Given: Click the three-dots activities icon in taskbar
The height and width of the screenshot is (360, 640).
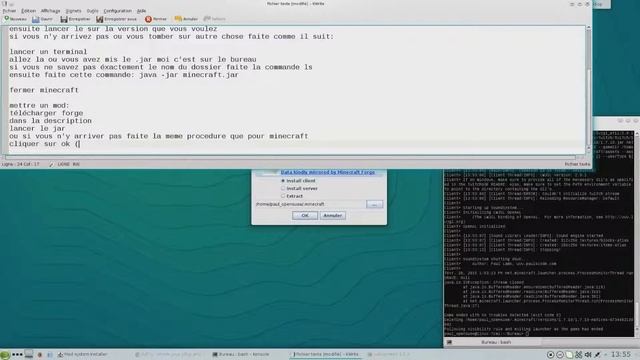Looking at the screenshot, I should (x=17, y=354).
